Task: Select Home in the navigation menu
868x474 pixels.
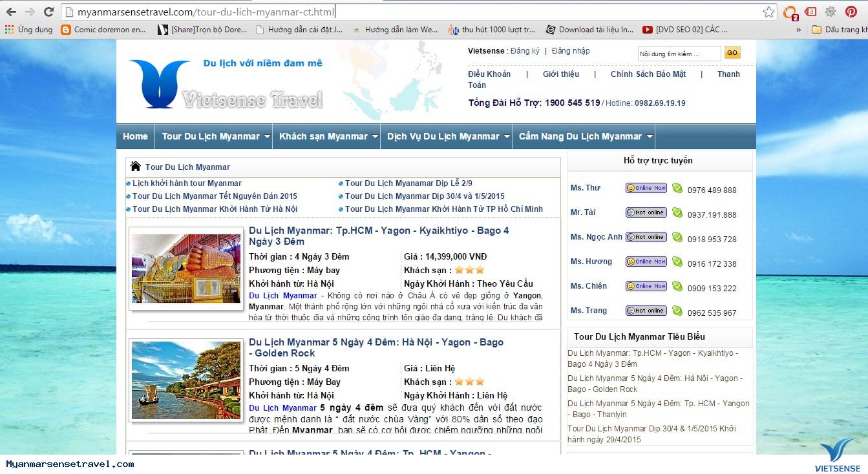Action: coord(135,136)
